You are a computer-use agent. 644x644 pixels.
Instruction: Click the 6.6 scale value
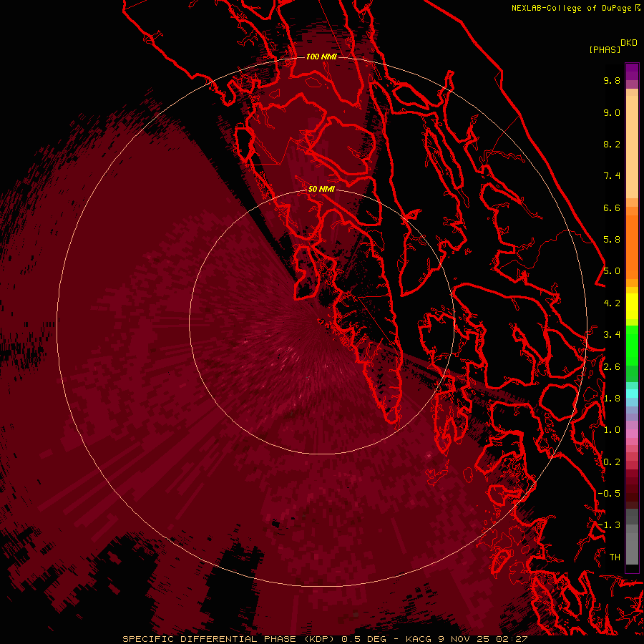point(612,208)
